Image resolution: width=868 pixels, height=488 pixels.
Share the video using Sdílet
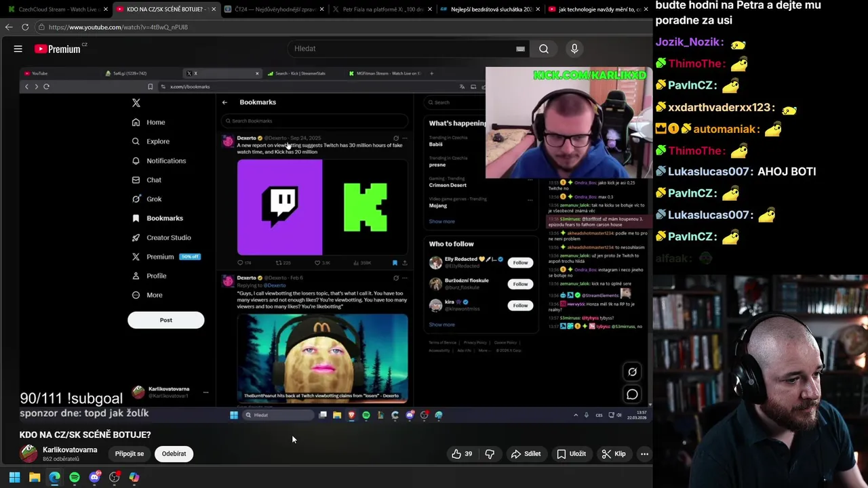tap(526, 454)
